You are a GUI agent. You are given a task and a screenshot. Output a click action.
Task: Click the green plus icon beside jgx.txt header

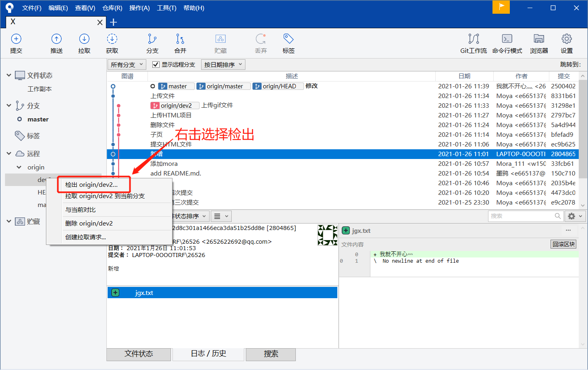(x=346, y=230)
